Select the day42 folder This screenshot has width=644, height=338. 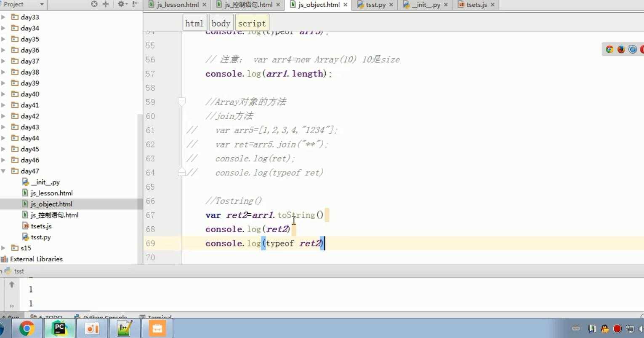(x=29, y=116)
